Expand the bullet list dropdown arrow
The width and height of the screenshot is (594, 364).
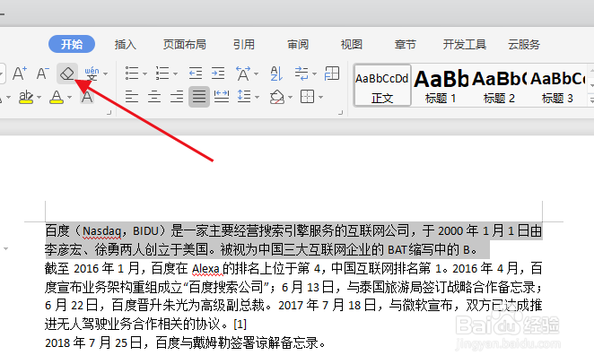coord(144,74)
